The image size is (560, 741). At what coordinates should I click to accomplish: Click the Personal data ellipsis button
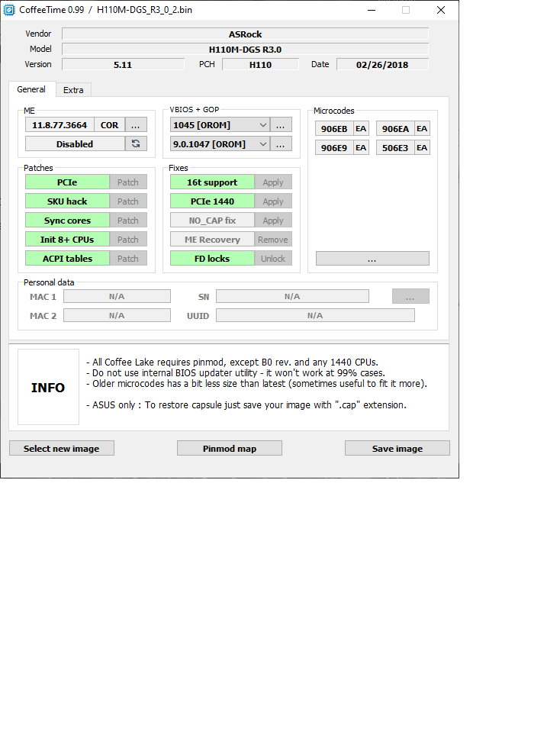410,296
